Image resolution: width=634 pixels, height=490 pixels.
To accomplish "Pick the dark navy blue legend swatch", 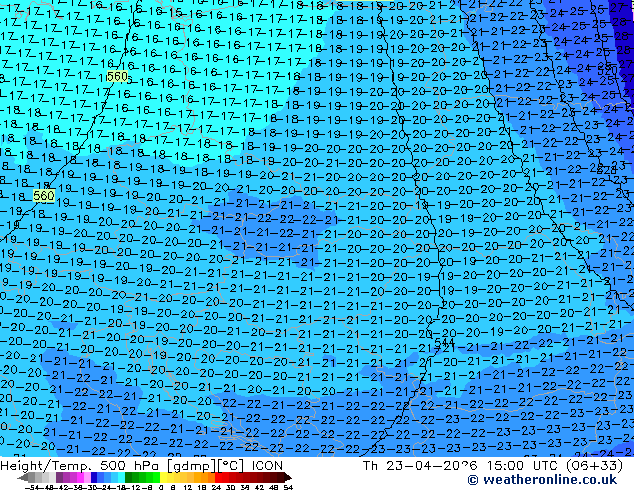I will (94, 478).
